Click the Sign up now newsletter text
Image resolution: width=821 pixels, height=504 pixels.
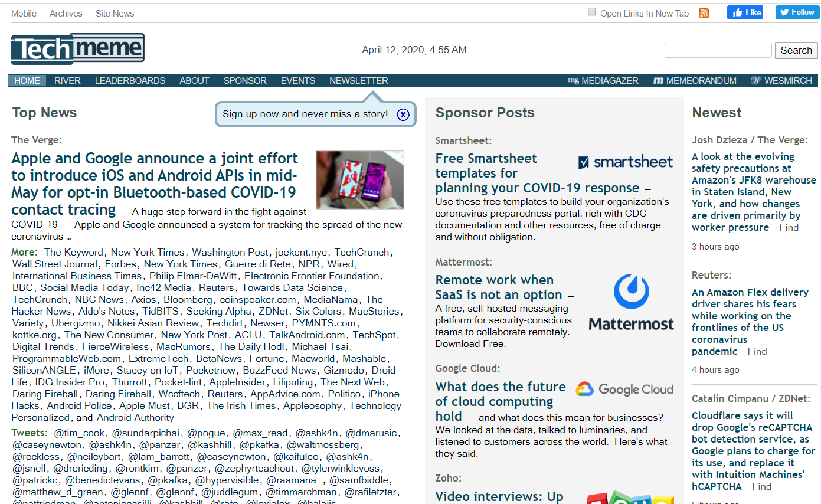(305, 114)
